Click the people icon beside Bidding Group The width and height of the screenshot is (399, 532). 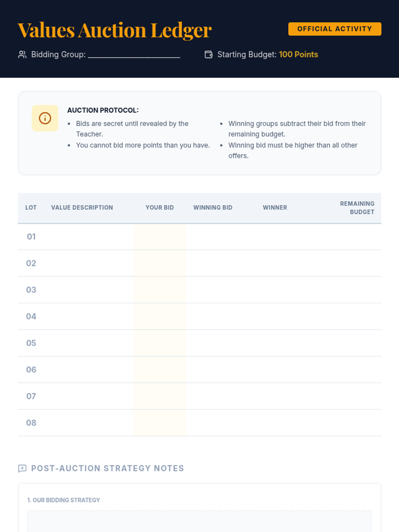(x=22, y=55)
